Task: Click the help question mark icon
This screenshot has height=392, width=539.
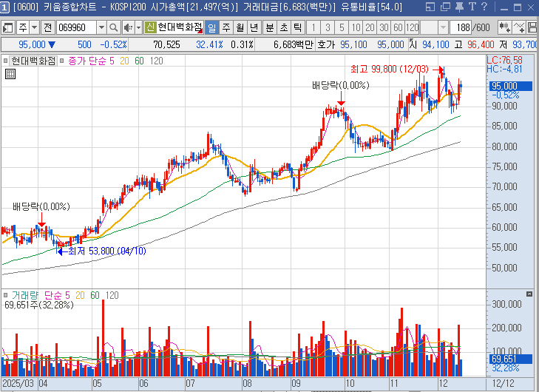Action: point(485,7)
